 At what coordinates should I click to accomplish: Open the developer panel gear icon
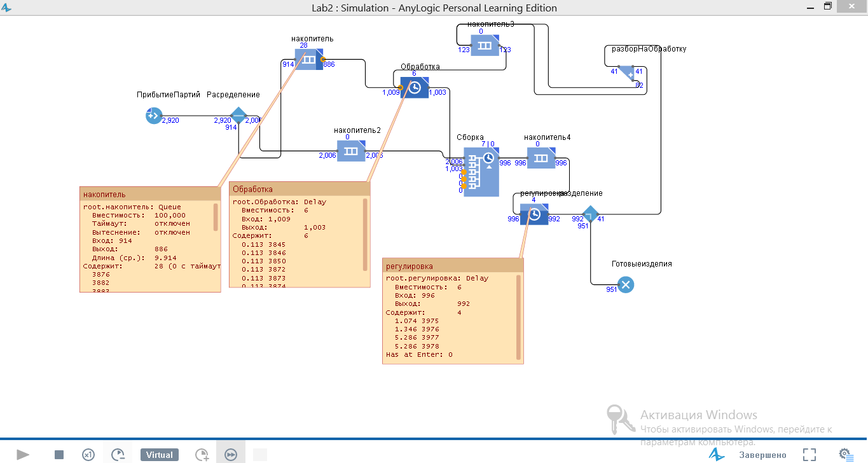pos(845,454)
